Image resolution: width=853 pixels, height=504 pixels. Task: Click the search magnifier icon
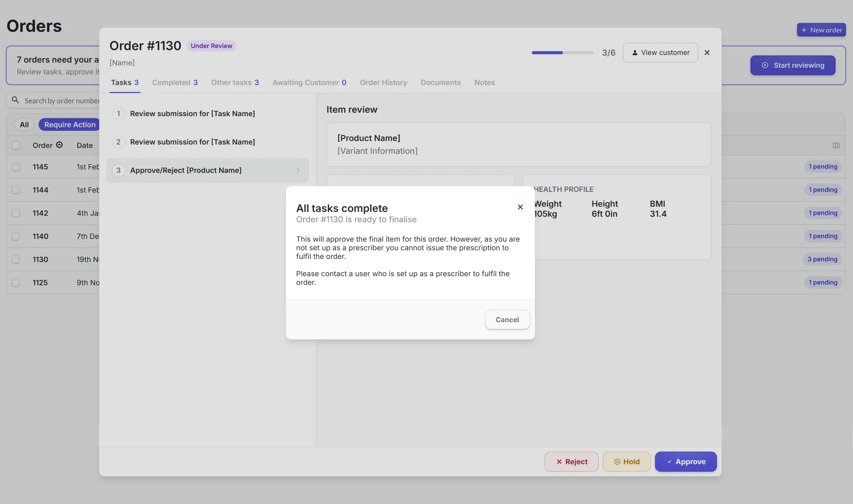[15, 100]
